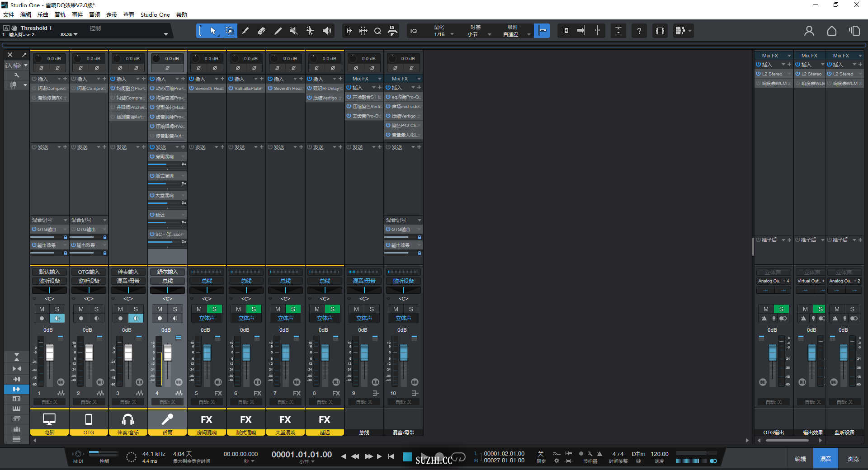Activate the Listen (speaker) tool
The width and height of the screenshot is (868, 470).
coord(326,31)
